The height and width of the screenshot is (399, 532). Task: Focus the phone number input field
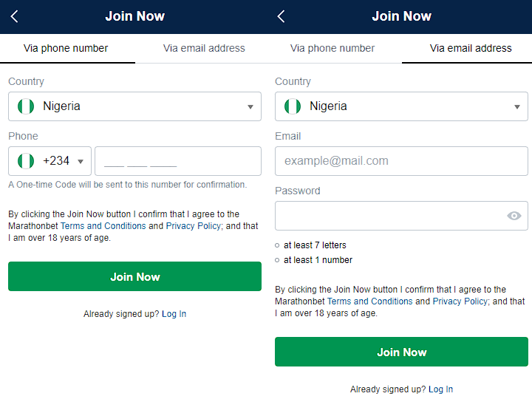(x=177, y=161)
